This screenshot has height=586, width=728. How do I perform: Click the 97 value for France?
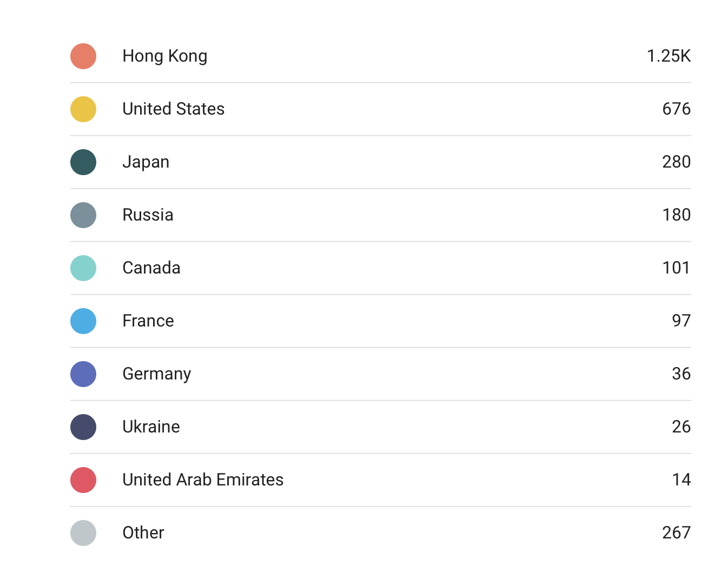[x=681, y=321]
